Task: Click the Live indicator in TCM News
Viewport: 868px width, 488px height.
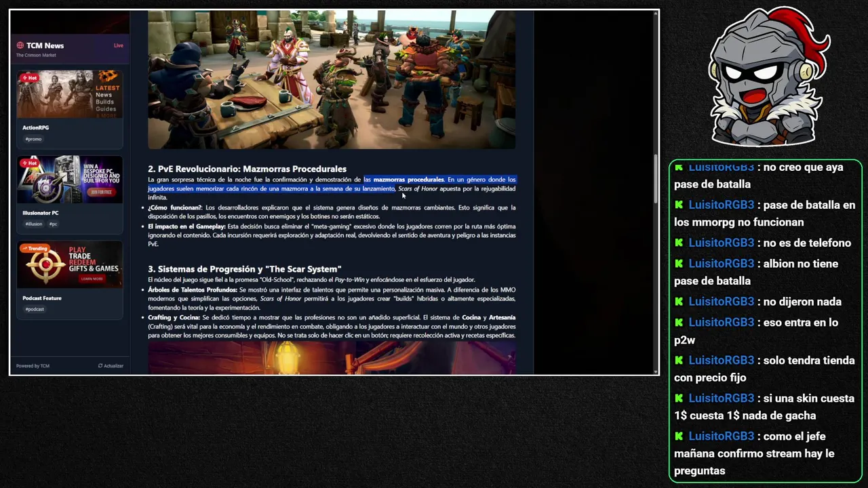Action: (119, 45)
